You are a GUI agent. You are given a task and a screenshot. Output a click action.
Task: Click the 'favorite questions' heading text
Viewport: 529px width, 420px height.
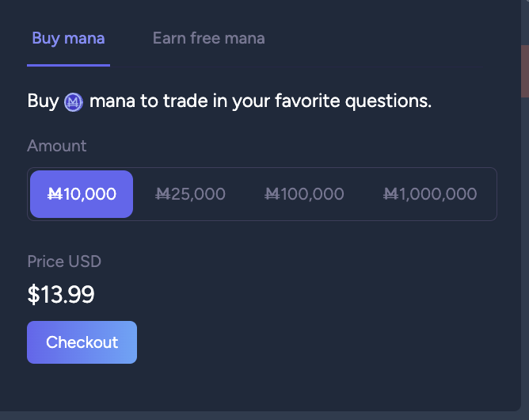pyautogui.click(x=353, y=101)
